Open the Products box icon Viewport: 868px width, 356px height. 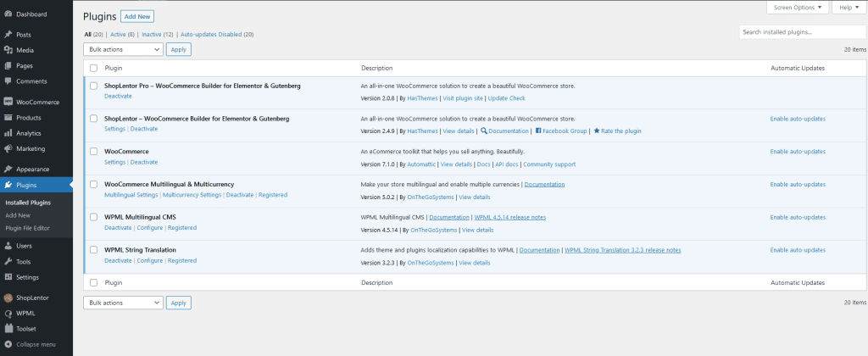(8, 117)
